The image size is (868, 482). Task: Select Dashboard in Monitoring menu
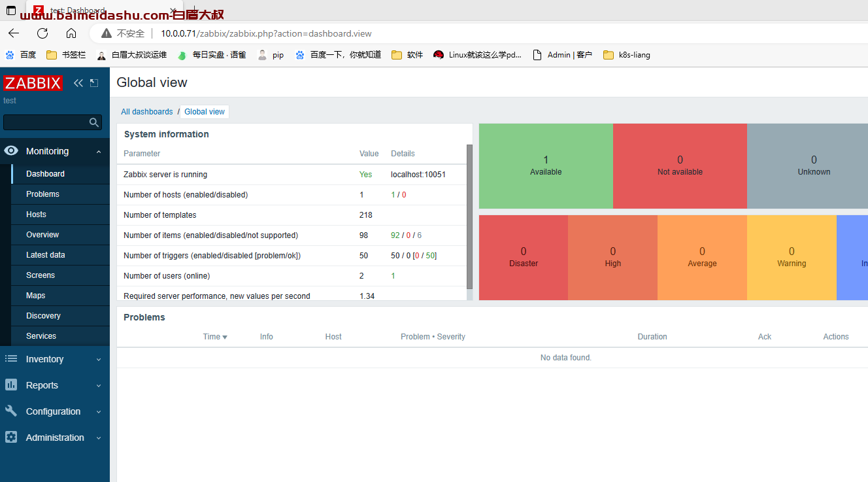[60, 174]
